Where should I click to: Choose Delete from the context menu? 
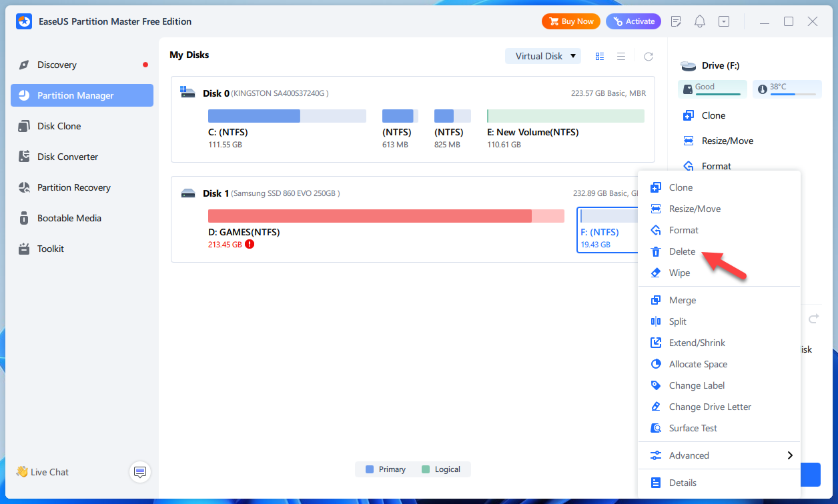point(719,251)
